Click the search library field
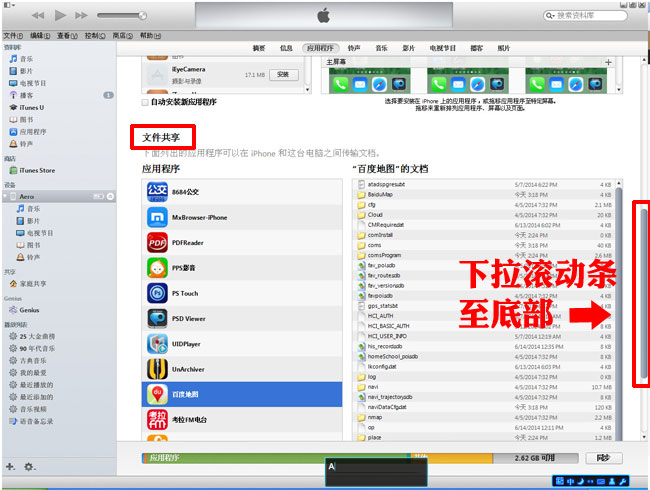650x490 pixels. 585,16
